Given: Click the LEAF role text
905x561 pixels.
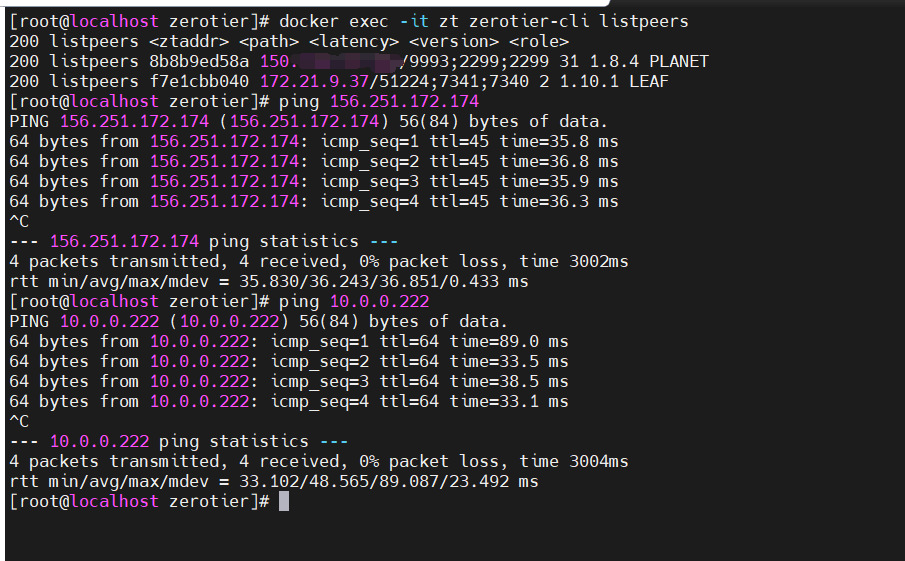Looking at the screenshot, I should 648,81.
